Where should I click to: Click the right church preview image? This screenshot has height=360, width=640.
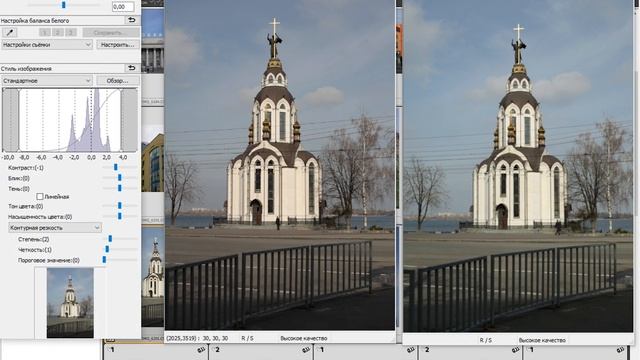click(x=518, y=166)
